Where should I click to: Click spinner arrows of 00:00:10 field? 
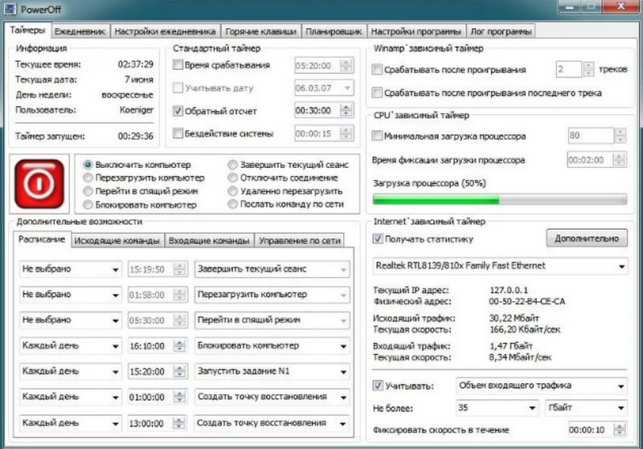tap(620, 430)
